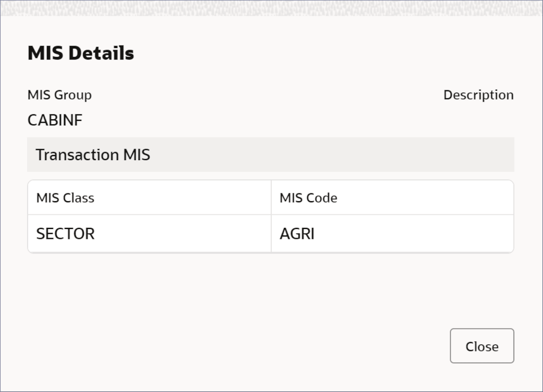Select the AGRI code cell
This screenshot has width=543, height=392.
coord(297,234)
